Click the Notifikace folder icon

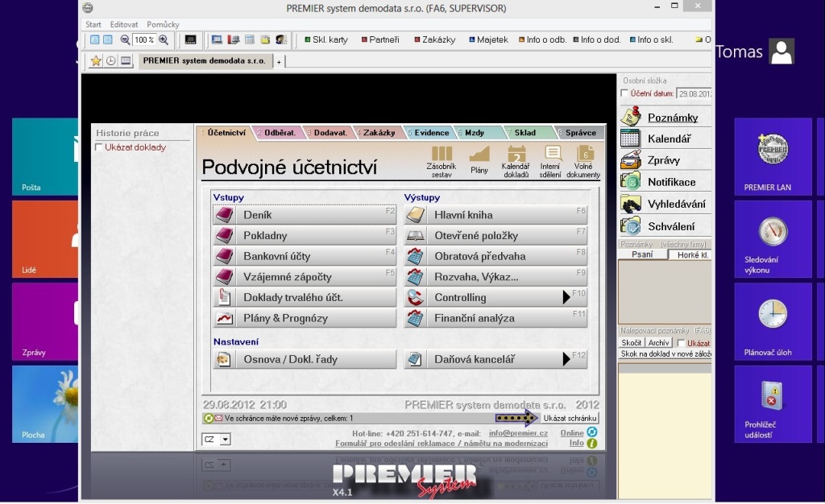click(x=630, y=182)
